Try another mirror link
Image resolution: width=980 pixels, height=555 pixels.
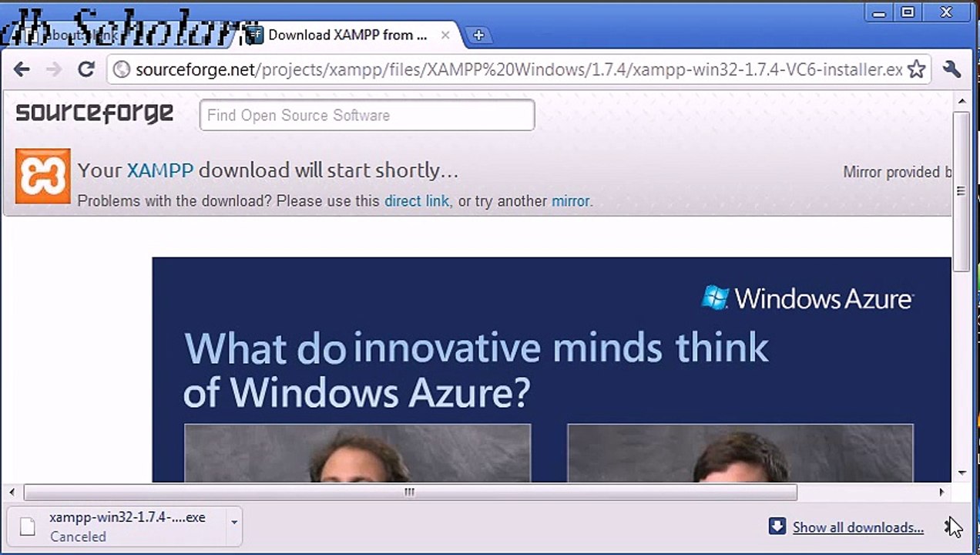point(570,201)
